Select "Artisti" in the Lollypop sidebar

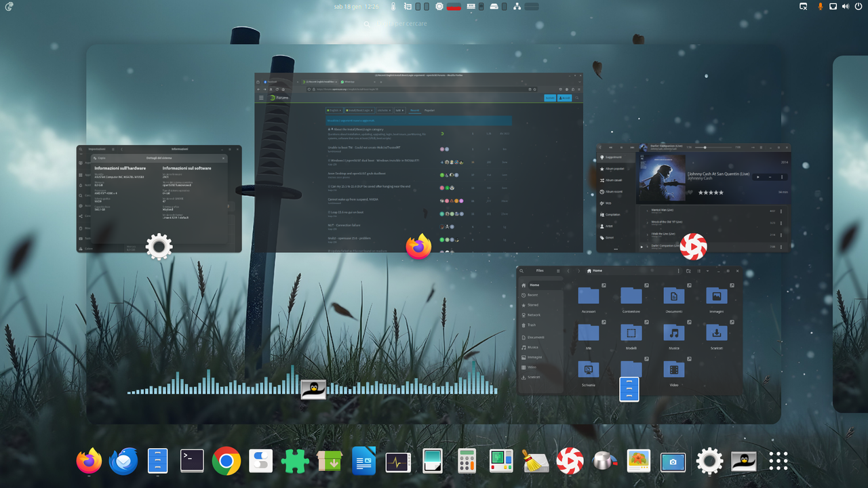[609, 226]
